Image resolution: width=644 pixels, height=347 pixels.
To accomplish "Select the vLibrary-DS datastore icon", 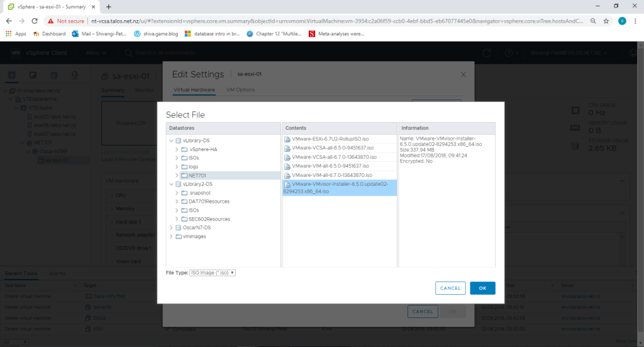I will point(179,140).
